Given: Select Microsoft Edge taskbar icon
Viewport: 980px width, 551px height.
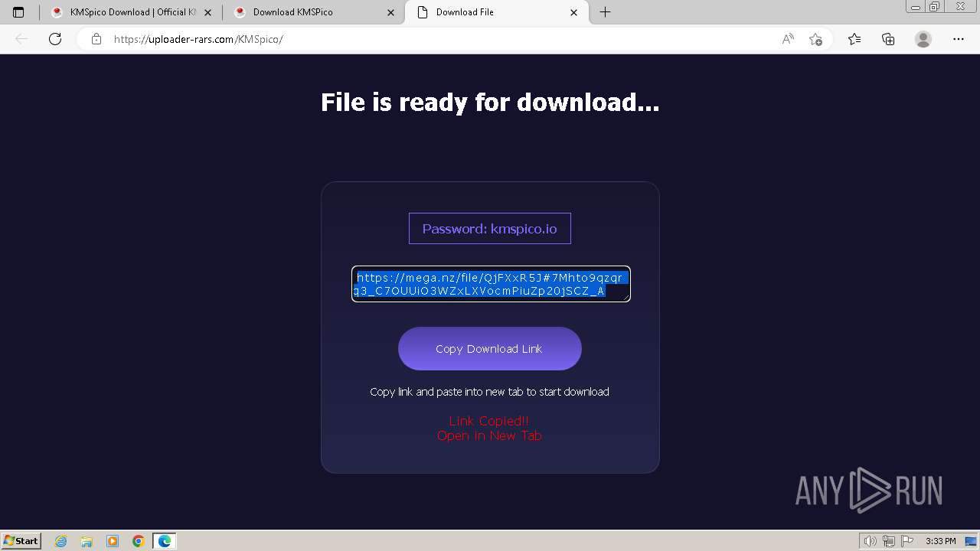Looking at the screenshot, I should coord(165,541).
